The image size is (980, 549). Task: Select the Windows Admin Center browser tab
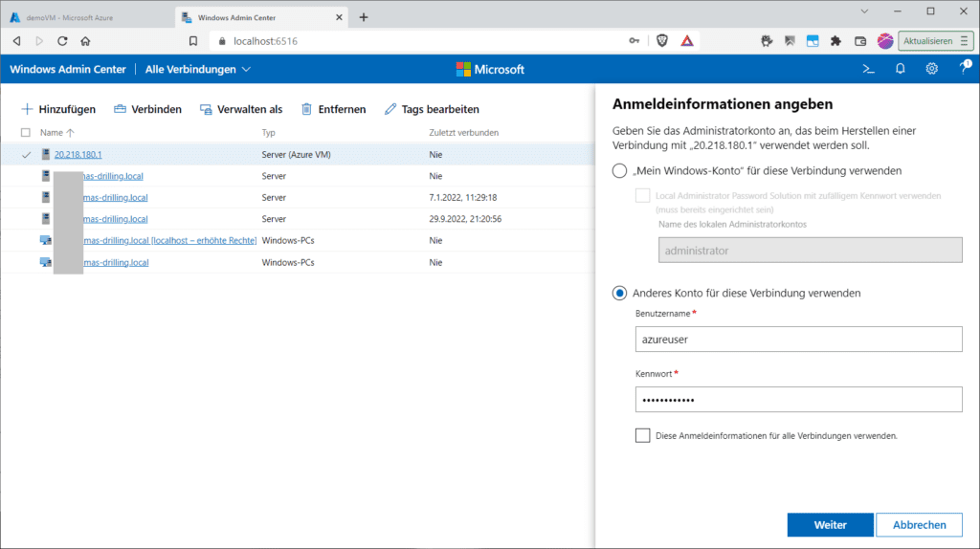[262, 17]
